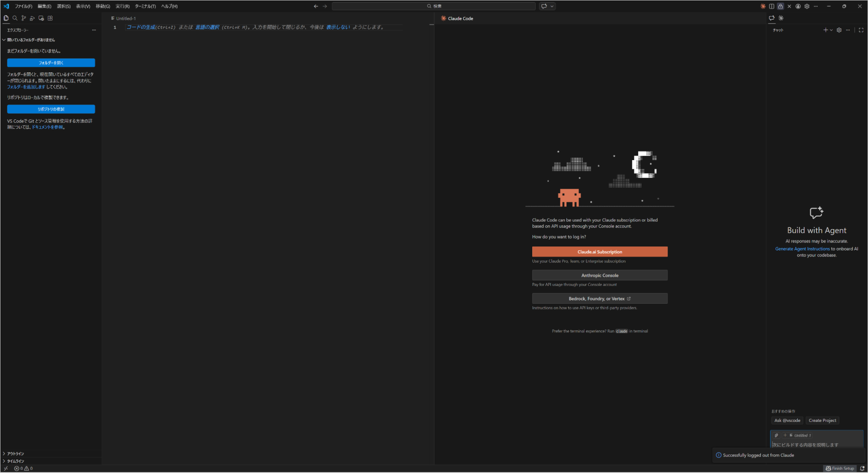868x473 pixels.
Task: Open the Run and Debug view
Action: 33,18
